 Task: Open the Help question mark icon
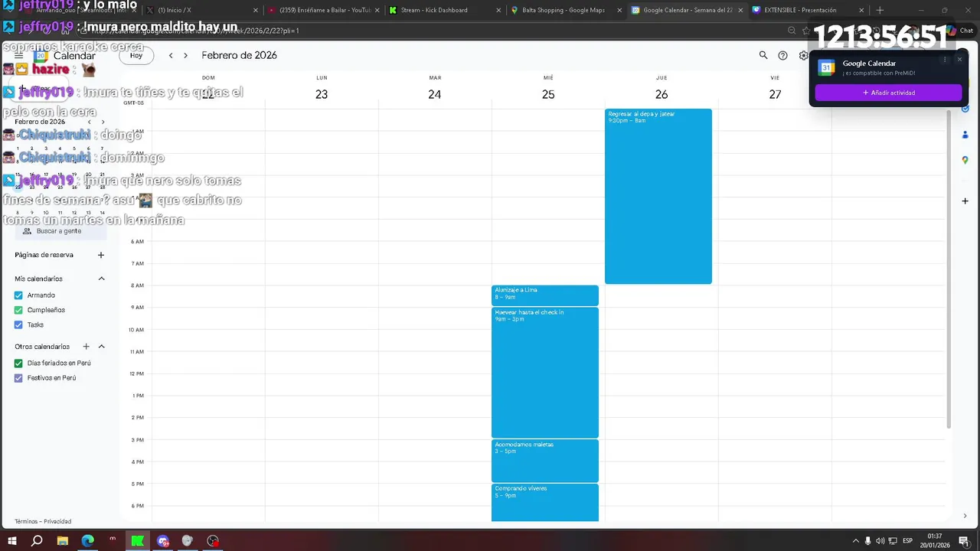[x=782, y=55]
